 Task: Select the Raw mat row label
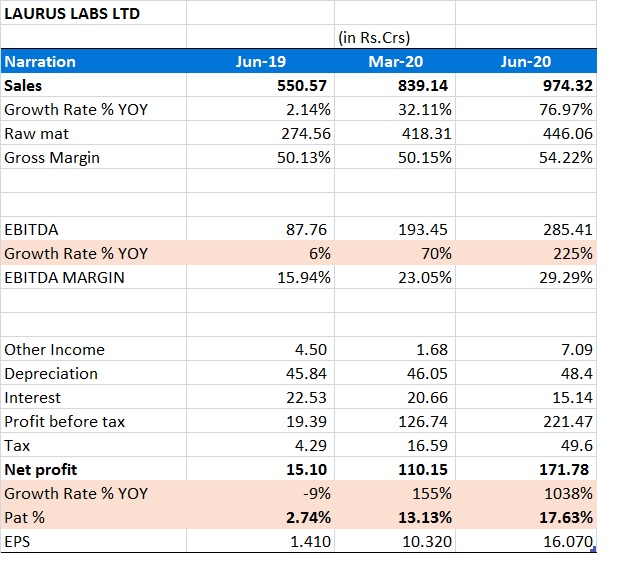click(93, 134)
